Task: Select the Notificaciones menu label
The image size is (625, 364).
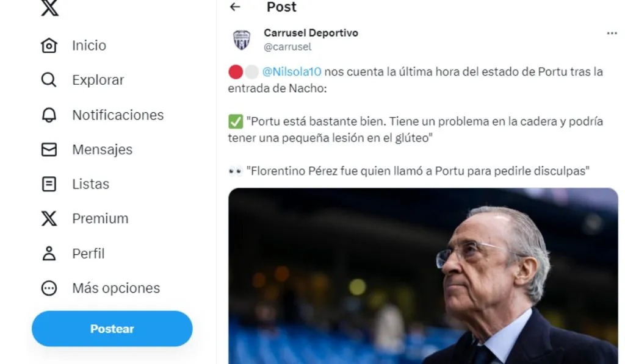Action: pos(118,115)
